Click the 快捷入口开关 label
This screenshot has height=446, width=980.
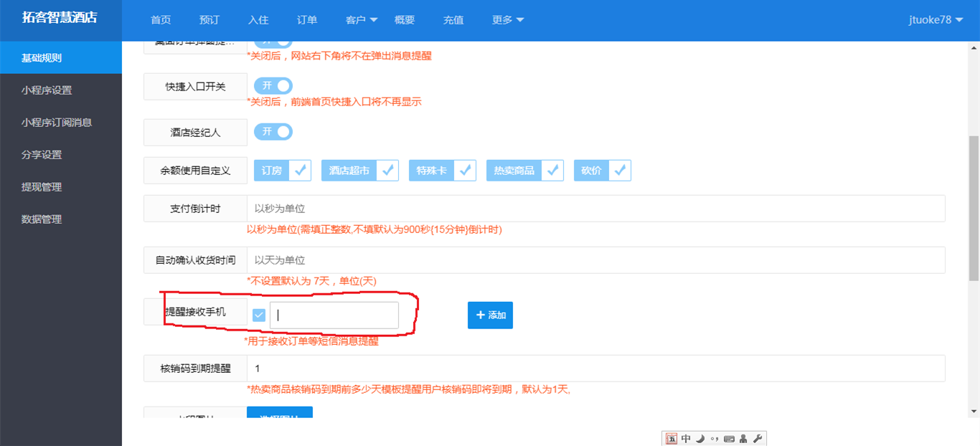pos(196,86)
